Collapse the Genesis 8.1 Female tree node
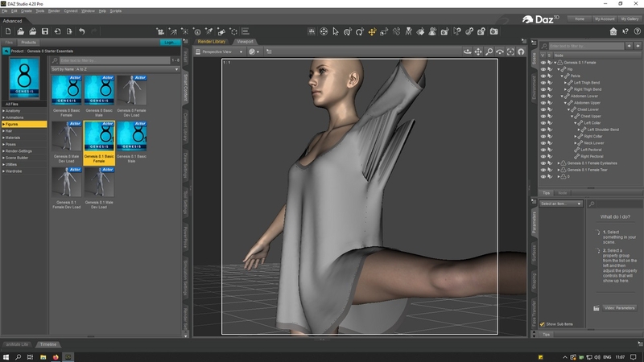Image resolution: width=644 pixels, height=362 pixels. [x=555, y=63]
